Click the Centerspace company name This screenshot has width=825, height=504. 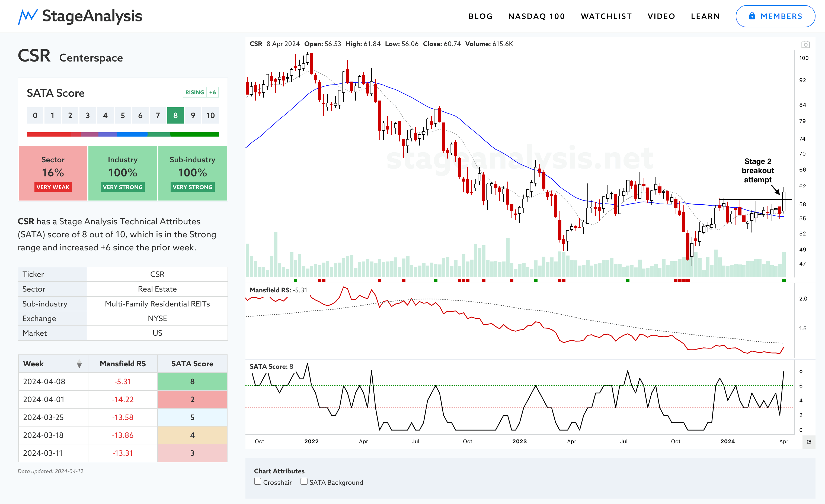[x=91, y=58]
